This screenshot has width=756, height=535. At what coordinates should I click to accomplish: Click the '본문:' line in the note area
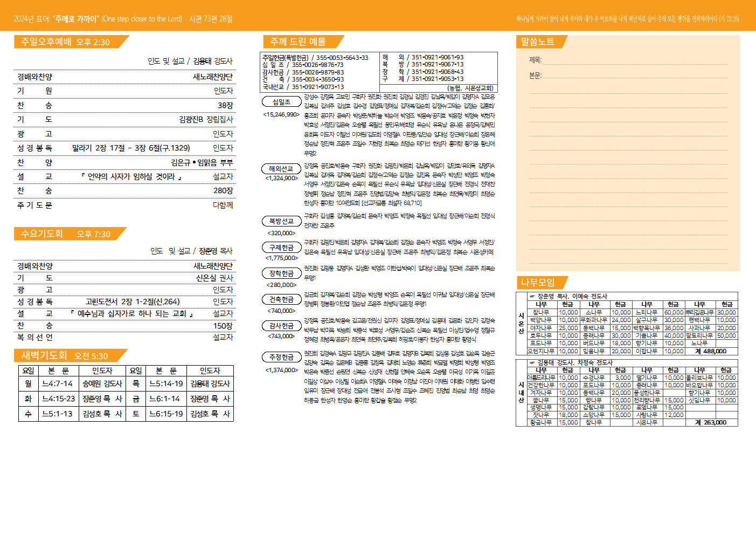628,76
